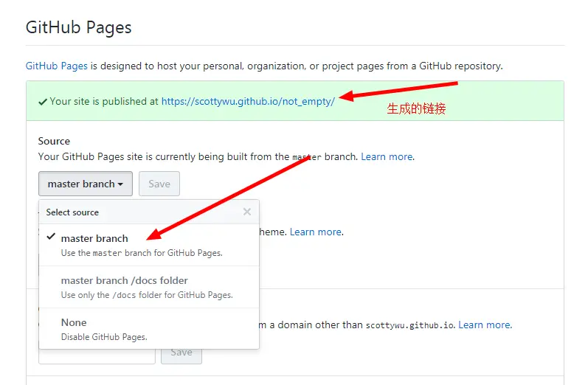Choose master branch /docs folder option
Viewport: 588px width, 385px height.
(x=149, y=287)
